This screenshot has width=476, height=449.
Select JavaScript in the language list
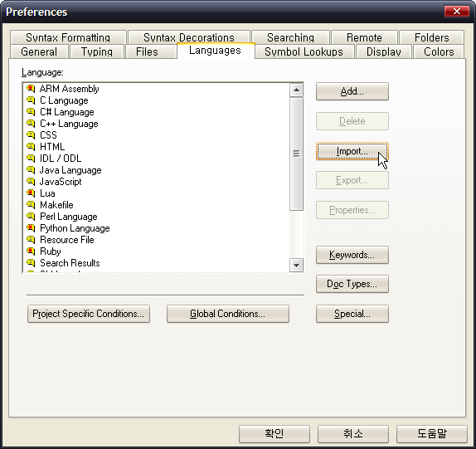coord(61,182)
